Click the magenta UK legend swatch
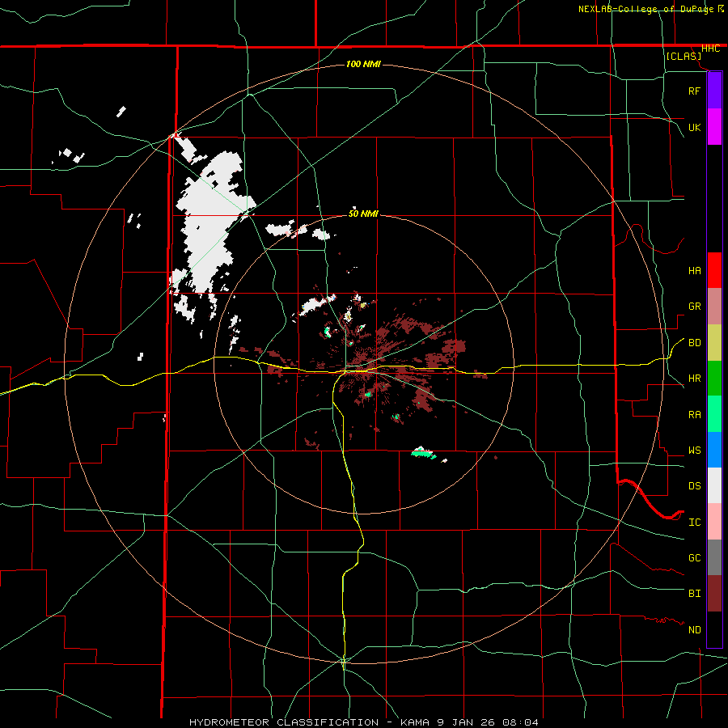This screenshot has width=728, height=728. point(714,127)
